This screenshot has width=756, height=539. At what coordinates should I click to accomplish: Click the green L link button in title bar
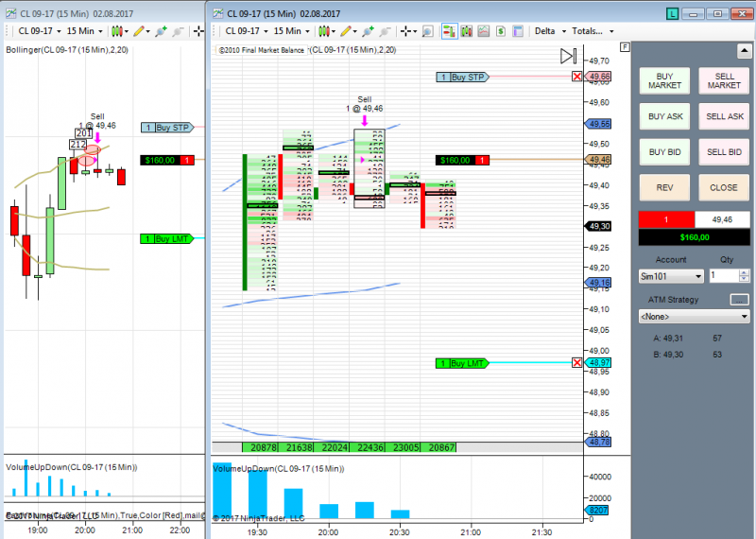[672, 14]
